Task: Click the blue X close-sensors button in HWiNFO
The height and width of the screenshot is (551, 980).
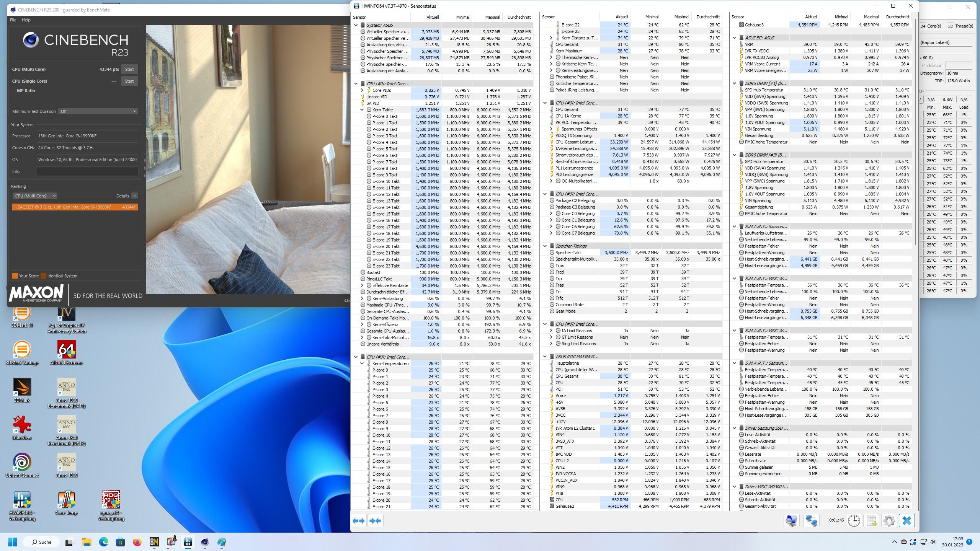Action: [906, 521]
